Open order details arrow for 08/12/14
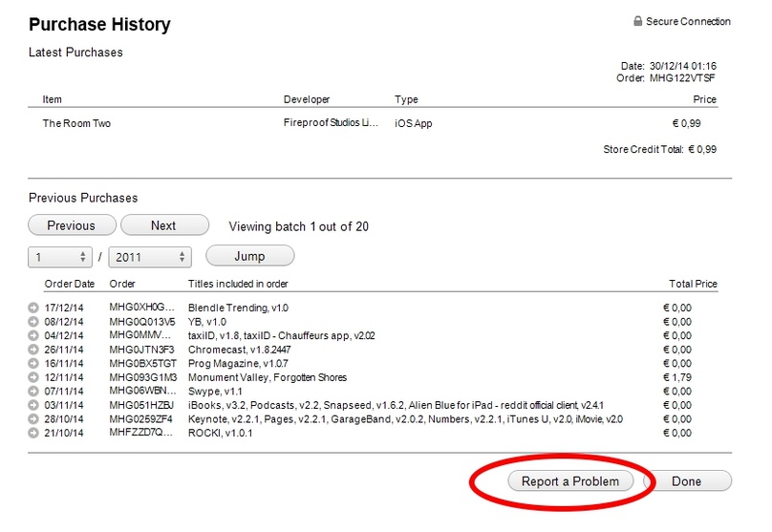 33,322
